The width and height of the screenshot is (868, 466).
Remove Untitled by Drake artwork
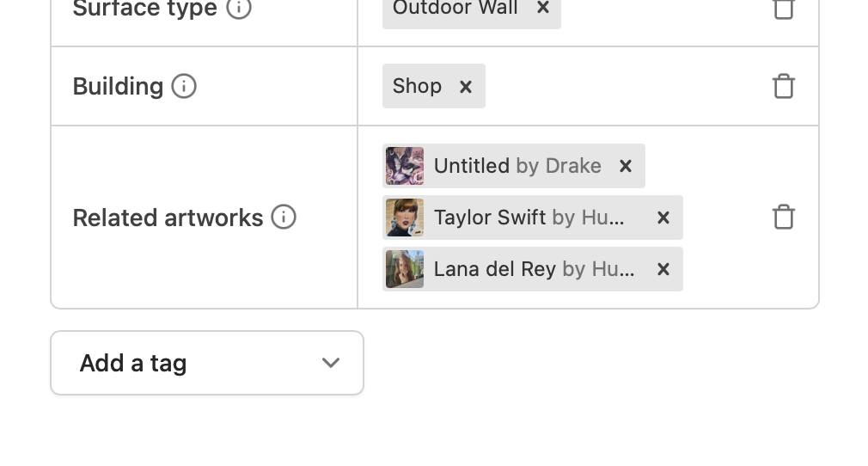pyautogui.click(x=626, y=166)
